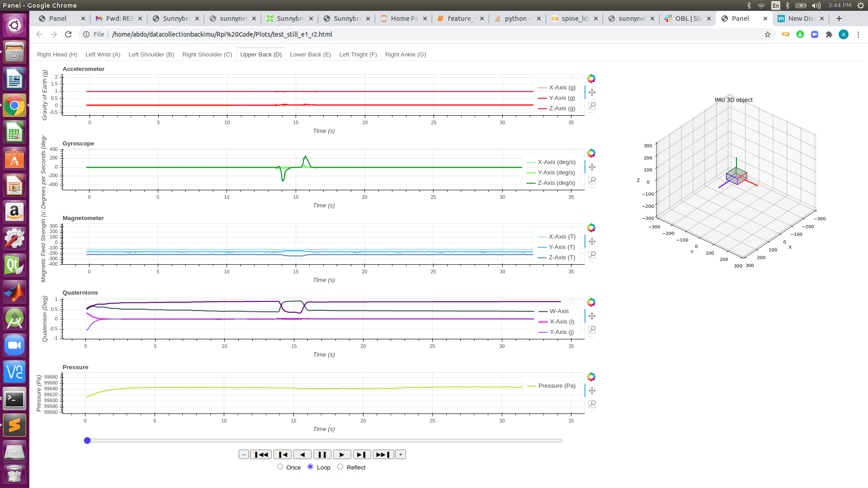Pause the animation playback
The image size is (868, 488).
coord(322,455)
